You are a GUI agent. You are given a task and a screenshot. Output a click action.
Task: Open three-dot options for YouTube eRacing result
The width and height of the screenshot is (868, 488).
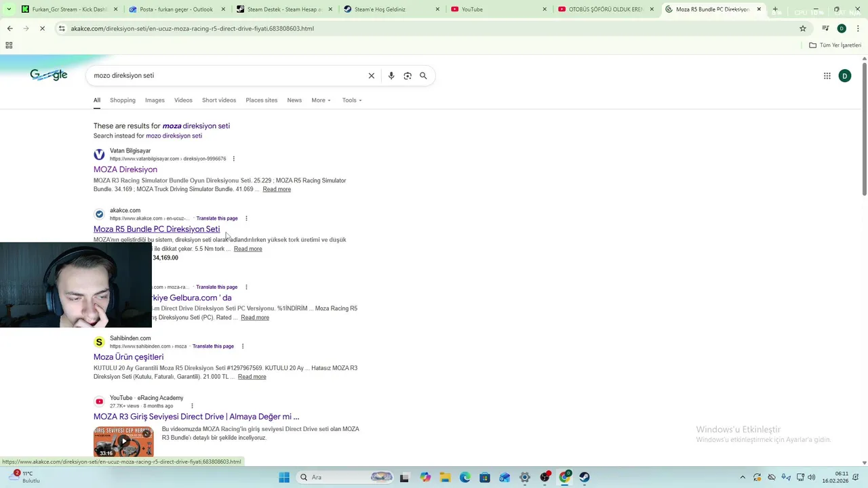(192, 406)
